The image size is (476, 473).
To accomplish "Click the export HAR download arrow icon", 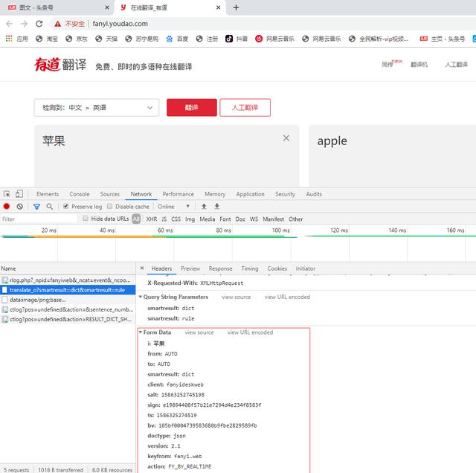I will (x=216, y=207).
